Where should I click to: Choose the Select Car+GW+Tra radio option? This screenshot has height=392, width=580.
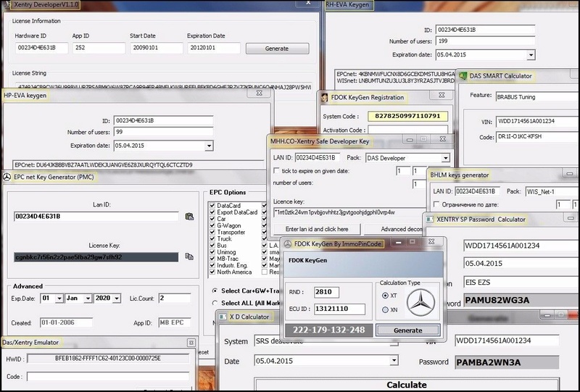(215, 291)
